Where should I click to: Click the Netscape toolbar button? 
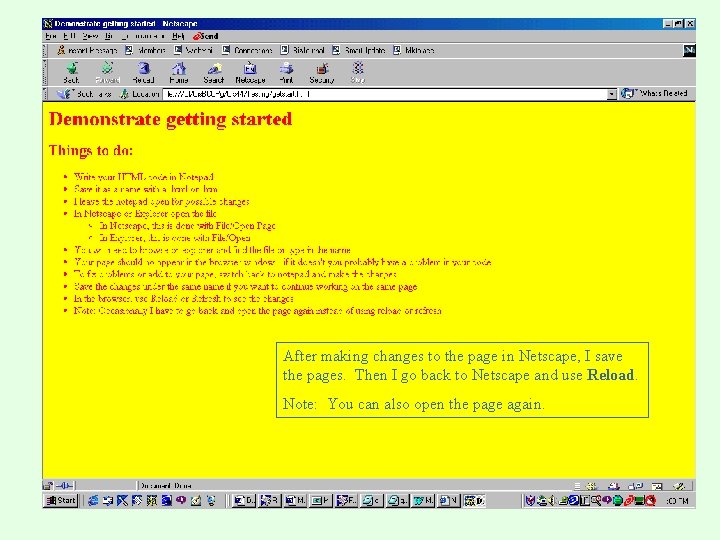point(250,73)
